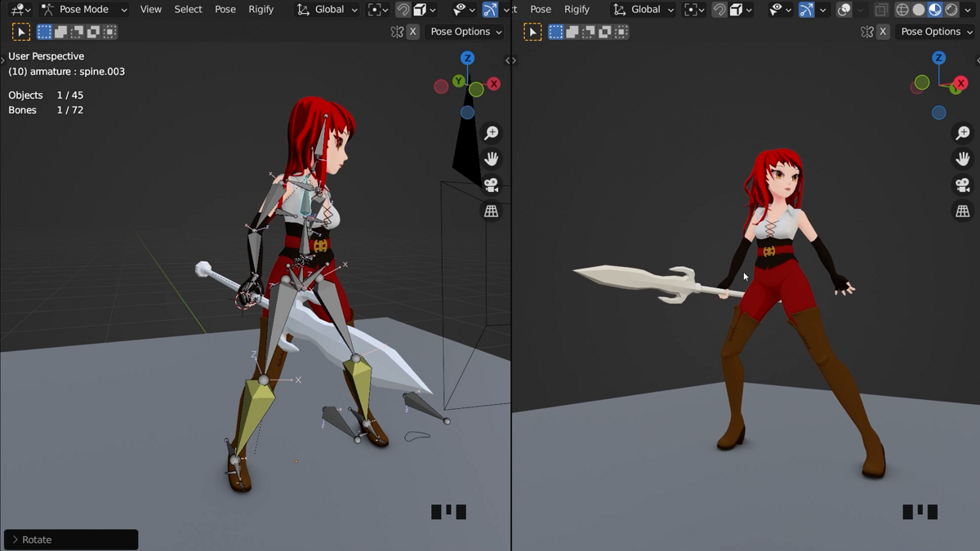980x551 pixels.
Task: Open object visibility eye dropdown in left viewport
Action: [x=465, y=10]
